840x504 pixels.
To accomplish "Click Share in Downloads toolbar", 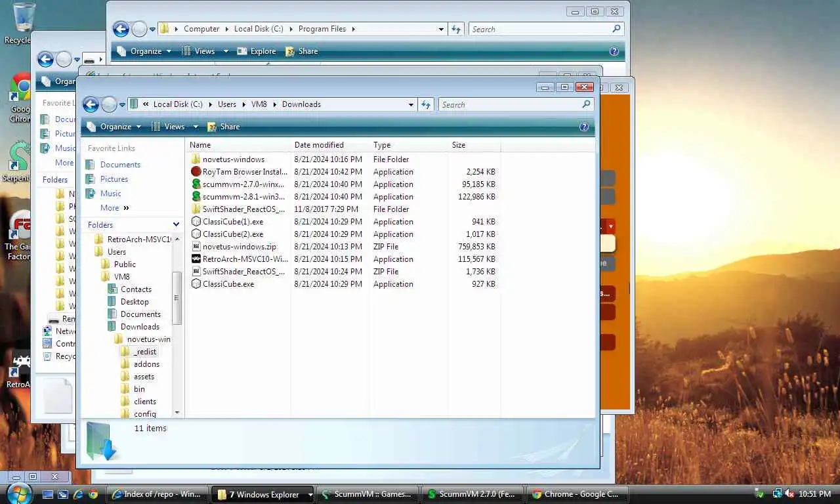I will coord(223,127).
